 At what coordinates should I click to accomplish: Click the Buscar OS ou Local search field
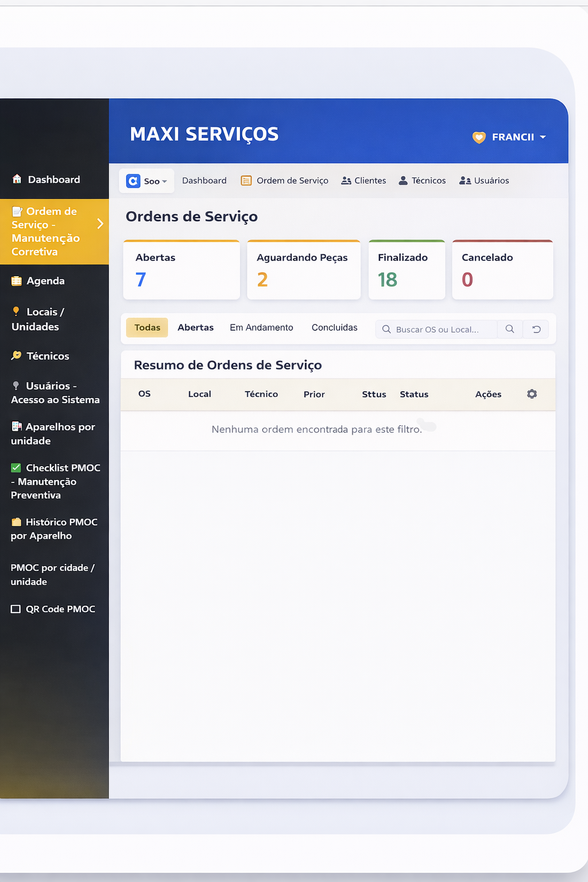pyautogui.click(x=442, y=329)
